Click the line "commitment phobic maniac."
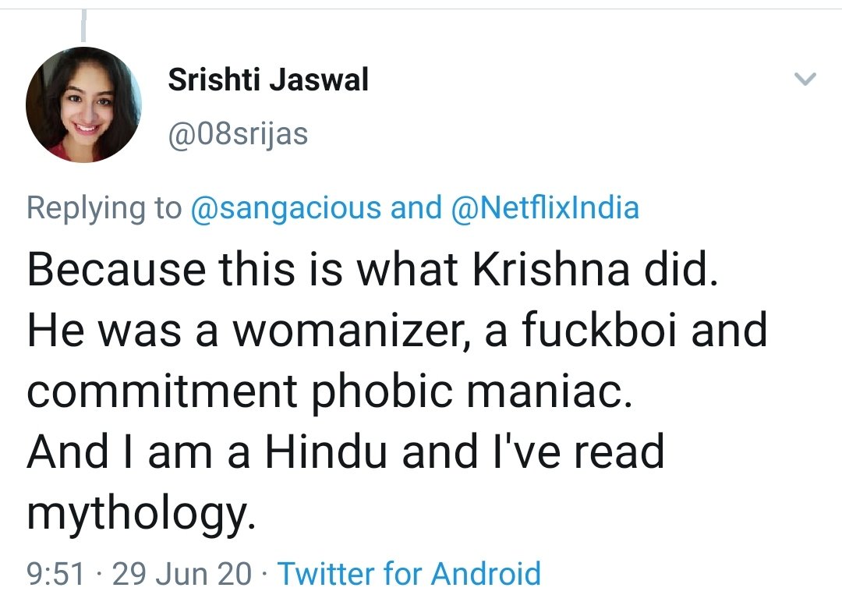 point(329,392)
